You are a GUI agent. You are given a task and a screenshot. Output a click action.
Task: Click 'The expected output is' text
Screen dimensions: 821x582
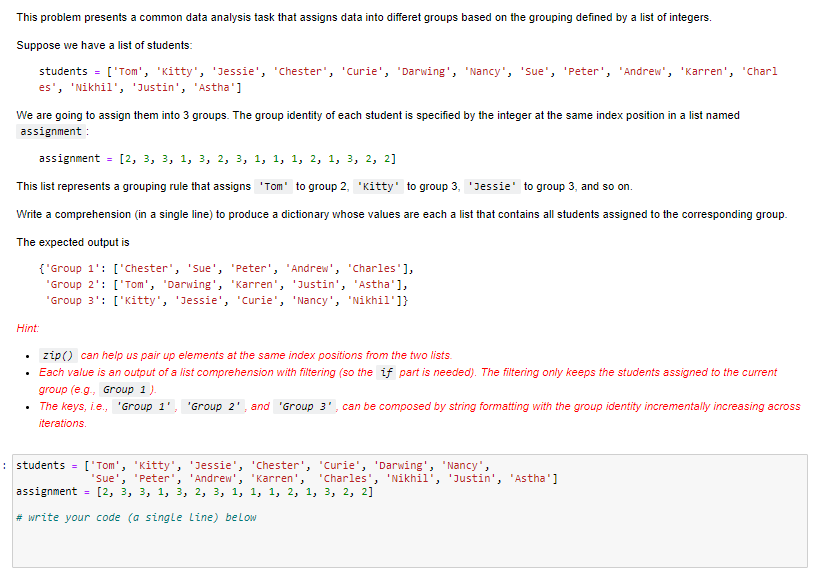point(73,242)
